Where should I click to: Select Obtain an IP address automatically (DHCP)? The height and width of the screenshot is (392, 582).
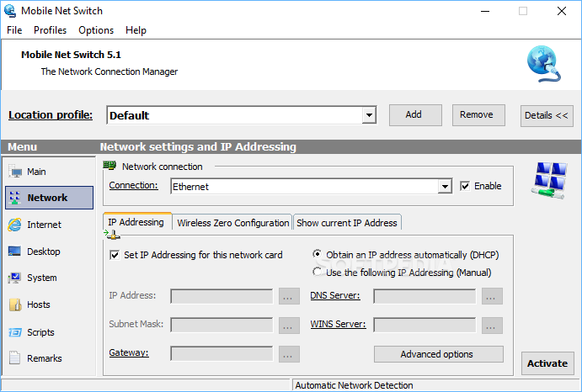(x=317, y=254)
